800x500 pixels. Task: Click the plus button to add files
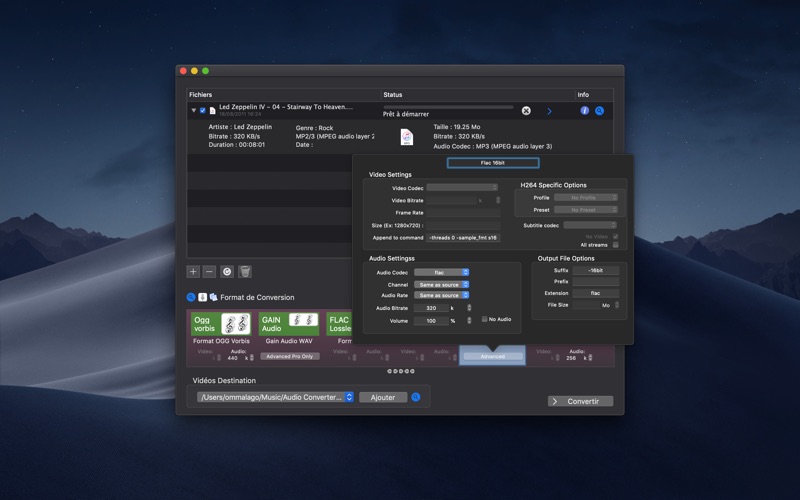click(193, 272)
